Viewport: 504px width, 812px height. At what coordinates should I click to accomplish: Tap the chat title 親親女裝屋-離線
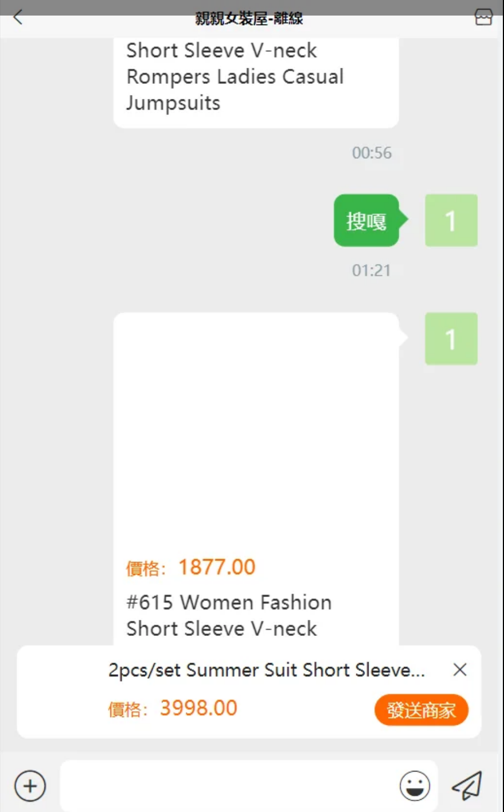(x=249, y=18)
